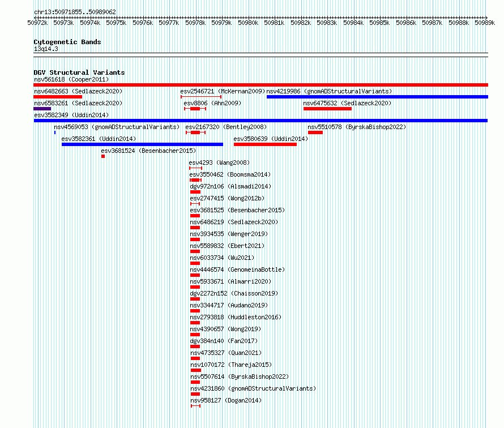Open variant nsv6482663 (Sedlazeck2020) label
Viewport: 504px width, 428px height.
pos(78,91)
